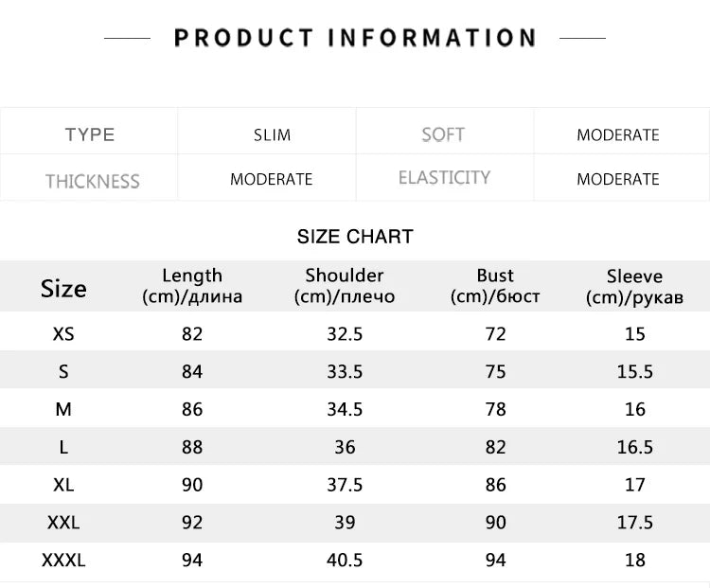Click the SOFT label cell
This screenshot has width=710, height=588.
[x=443, y=134]
